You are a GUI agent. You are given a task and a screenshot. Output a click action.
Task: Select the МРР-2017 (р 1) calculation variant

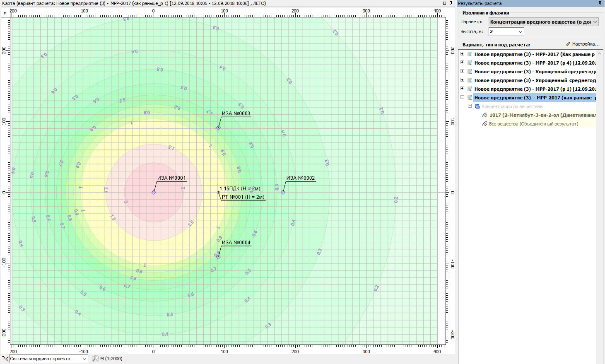click(535, 89)
